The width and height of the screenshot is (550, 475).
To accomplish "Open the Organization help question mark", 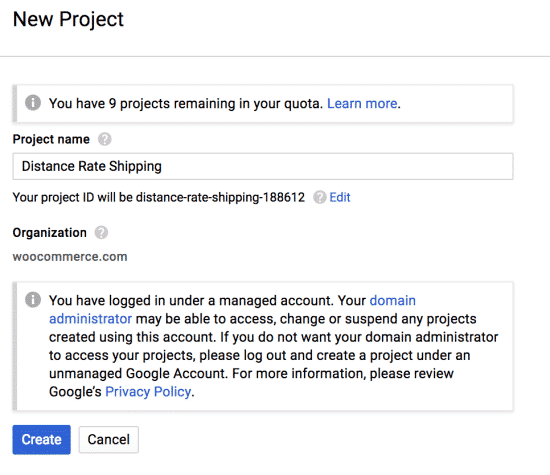I will (x=101, y=233).
